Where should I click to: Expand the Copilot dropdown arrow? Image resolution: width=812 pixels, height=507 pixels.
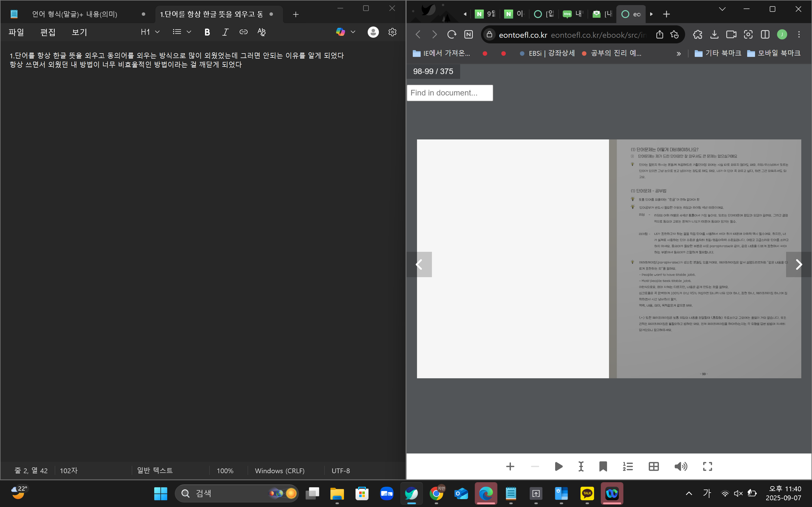coord(353,32)
